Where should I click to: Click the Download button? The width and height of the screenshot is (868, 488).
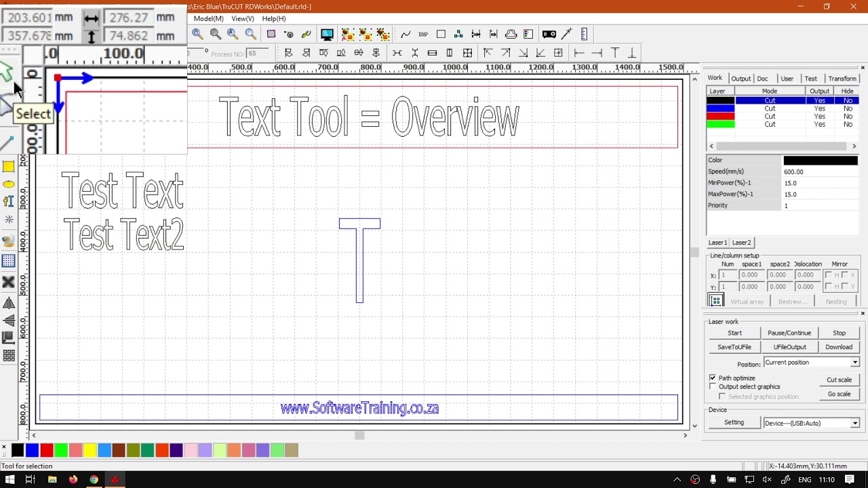[x=839, y=347]
